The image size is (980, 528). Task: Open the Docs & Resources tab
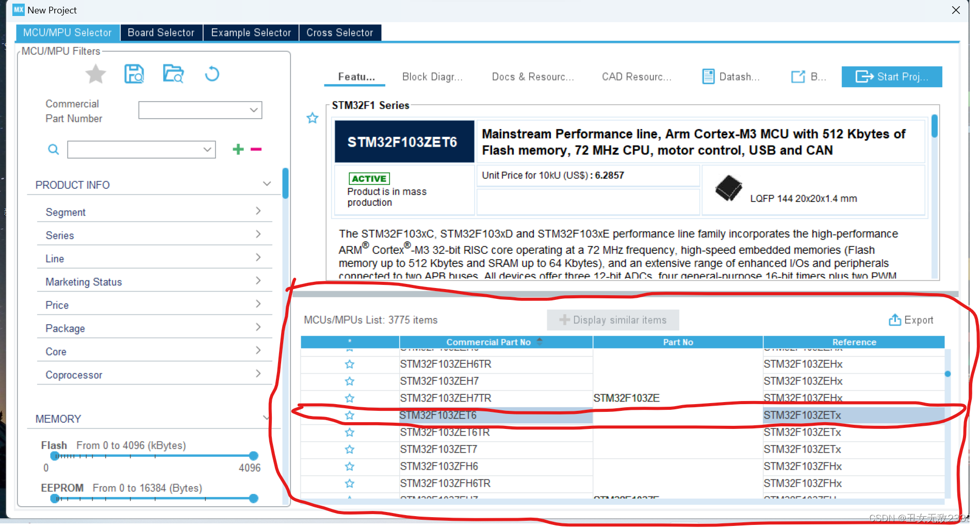533,77
